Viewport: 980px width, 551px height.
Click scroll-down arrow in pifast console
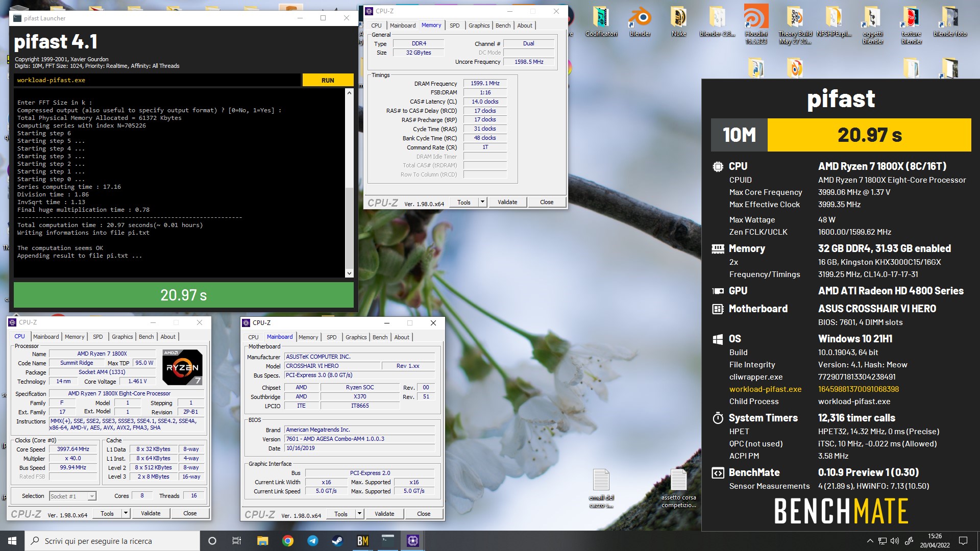[349, 273]
